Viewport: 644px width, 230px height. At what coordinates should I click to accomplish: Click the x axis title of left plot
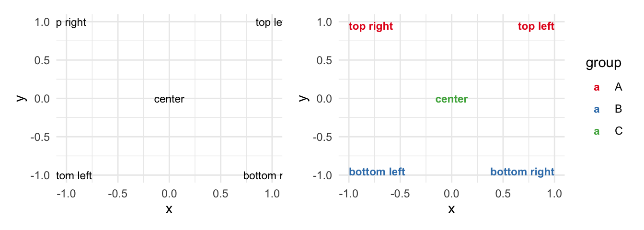[169, 209]
